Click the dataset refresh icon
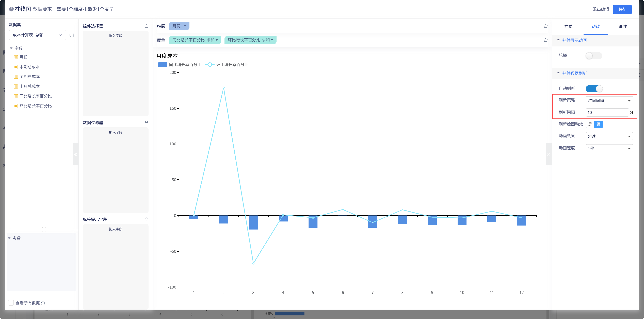Viewport: 644px width, 319px height. pos(72,35)
